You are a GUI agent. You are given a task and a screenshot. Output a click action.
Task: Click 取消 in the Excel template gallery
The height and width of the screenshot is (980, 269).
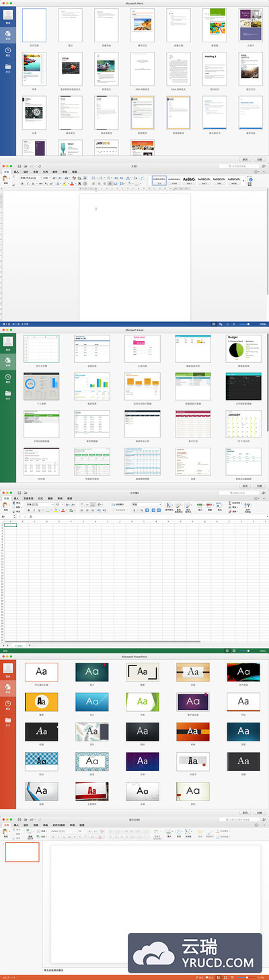click(x=245, y=485)
